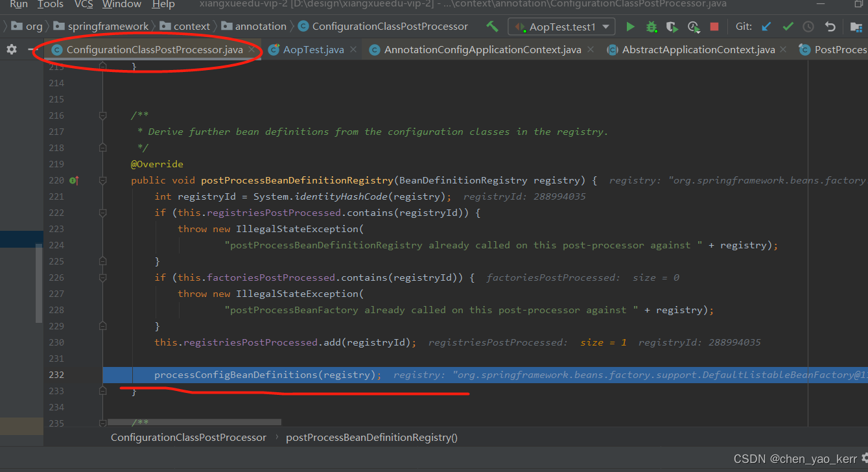Commit changes with the green checkmark icon
Viewport: 868px width, 472px height.
(x=788, y=27)
